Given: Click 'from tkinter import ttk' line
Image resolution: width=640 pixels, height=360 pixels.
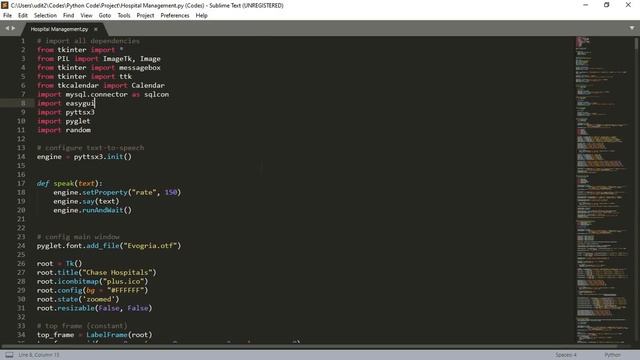Looking at the screenshot, I should point(84,77).
